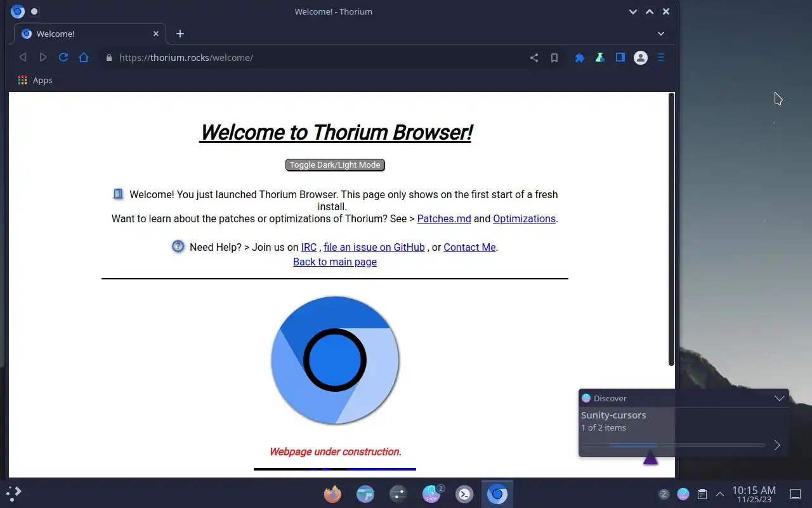Click the Discover tray icon
812x508 pixels.
[683, 494]
